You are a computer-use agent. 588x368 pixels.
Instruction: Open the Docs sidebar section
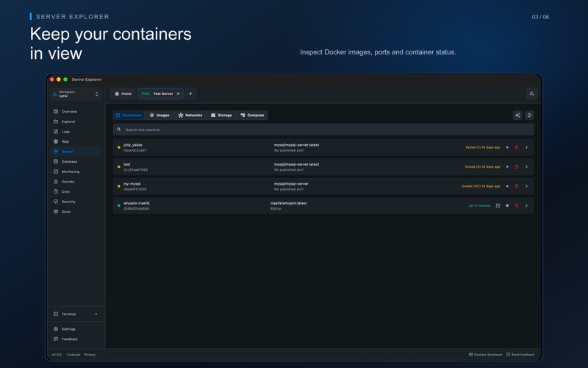[76, 212]
